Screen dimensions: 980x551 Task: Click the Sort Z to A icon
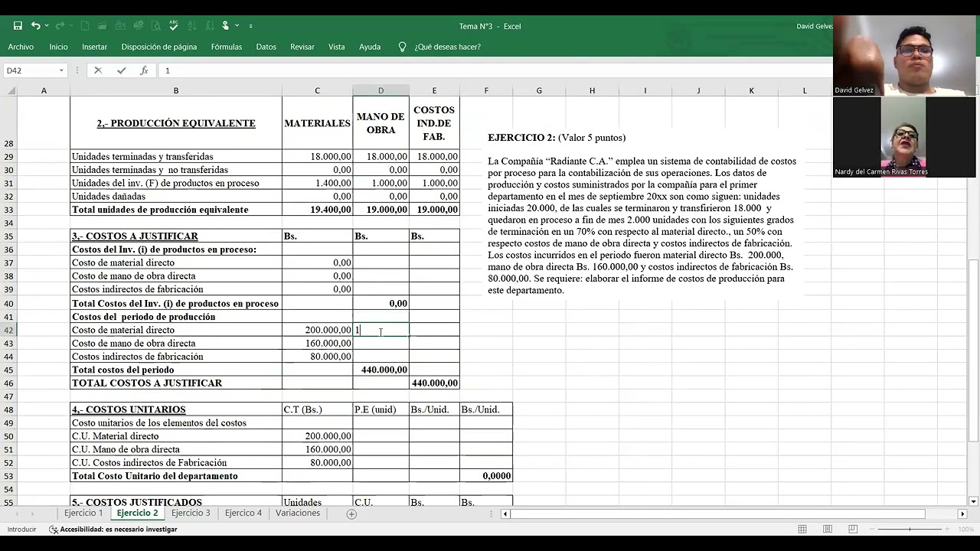point(209,26)
